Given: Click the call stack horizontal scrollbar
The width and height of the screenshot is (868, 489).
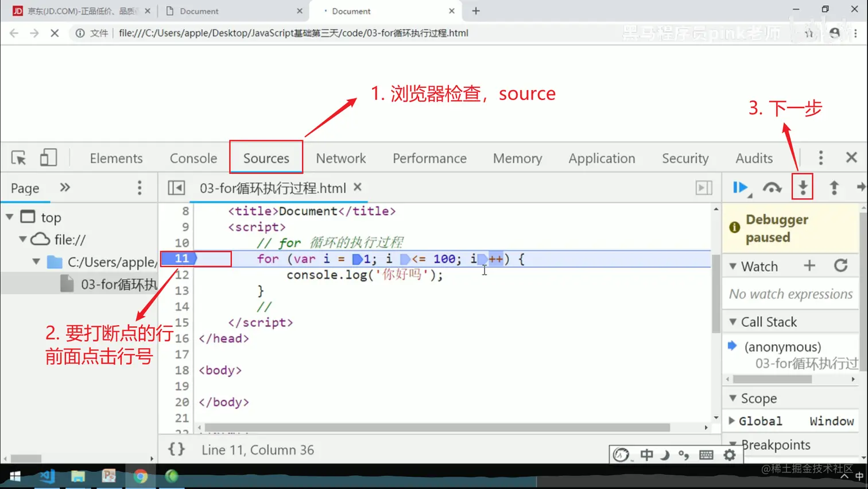Looking at the screenshot, I should [x=772, y=379].
